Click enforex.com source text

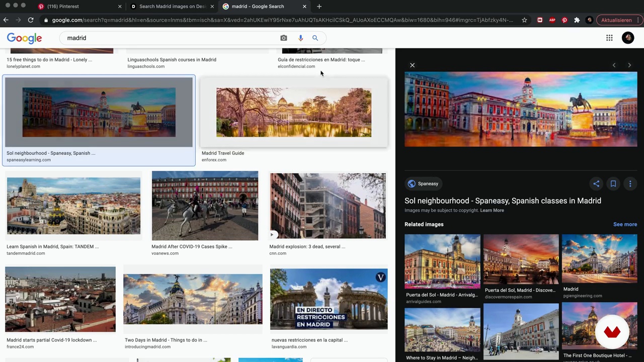pos(214,160)
